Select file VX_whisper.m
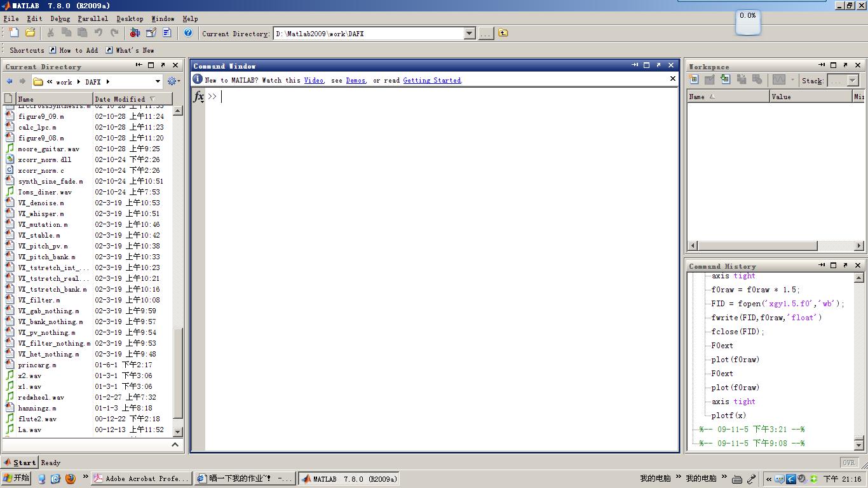Screen dimensions: 868x488 41,213
